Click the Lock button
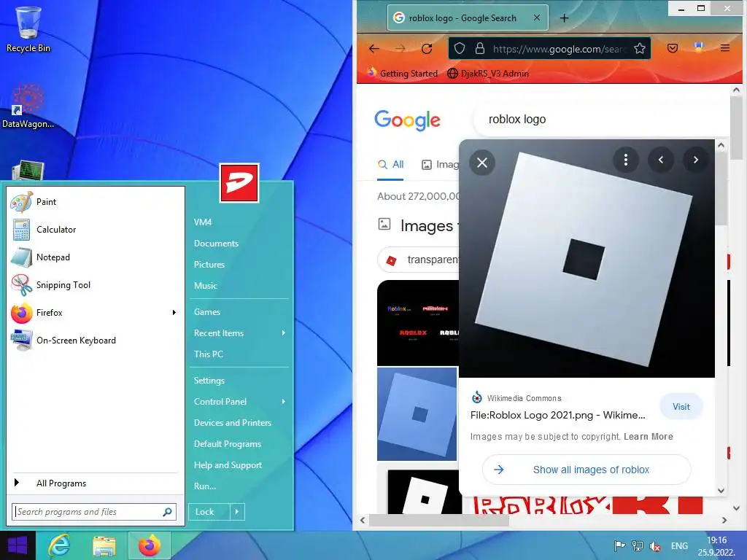The image size is (747, 560). (x=209, y=512)
